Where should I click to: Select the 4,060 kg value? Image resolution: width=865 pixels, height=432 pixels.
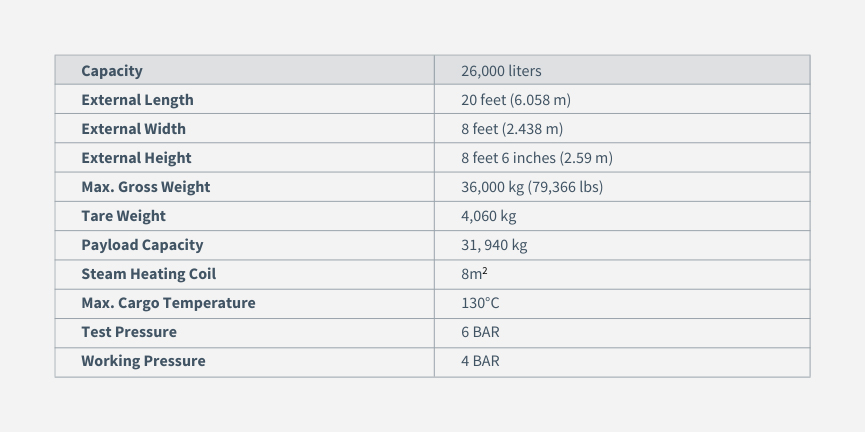(488, 216)
